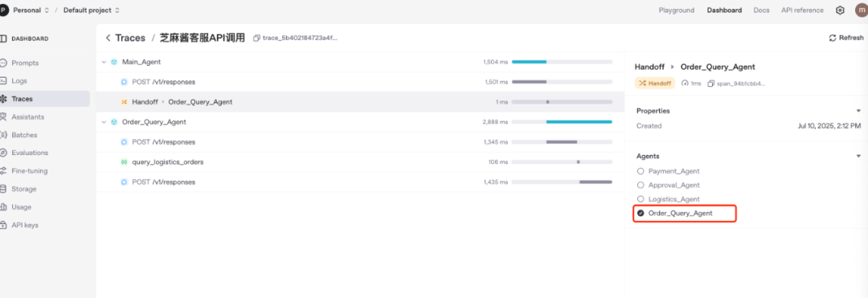Image resolution: width=868 pixels, height=298 pixels.
Task: Open the Default project switcher
Action: tap(92, 10)
